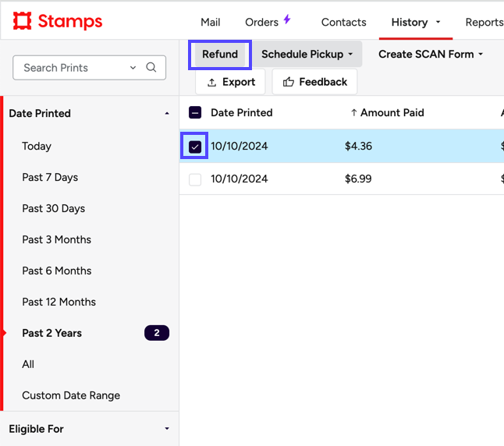Click the Stamps logo icon
Image resolution: width=504 pixels, height=446 pixels.
[23, 21]
